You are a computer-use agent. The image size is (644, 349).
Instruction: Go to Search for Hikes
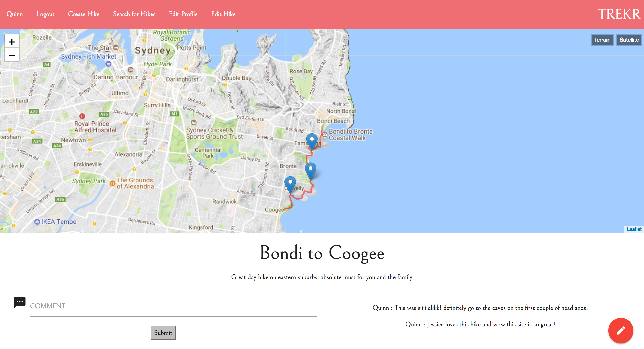pos(134,14)
